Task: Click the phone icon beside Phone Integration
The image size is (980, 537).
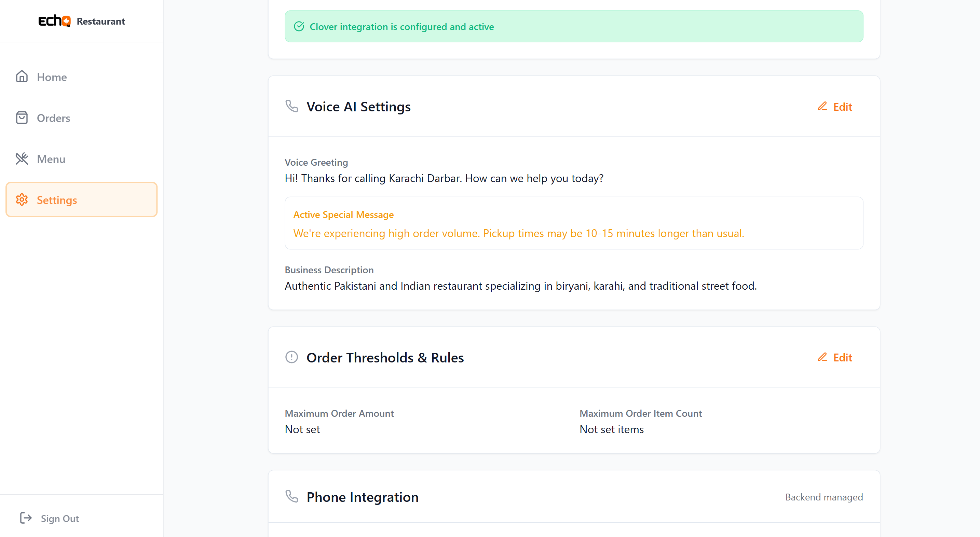Action: (291, 497)
